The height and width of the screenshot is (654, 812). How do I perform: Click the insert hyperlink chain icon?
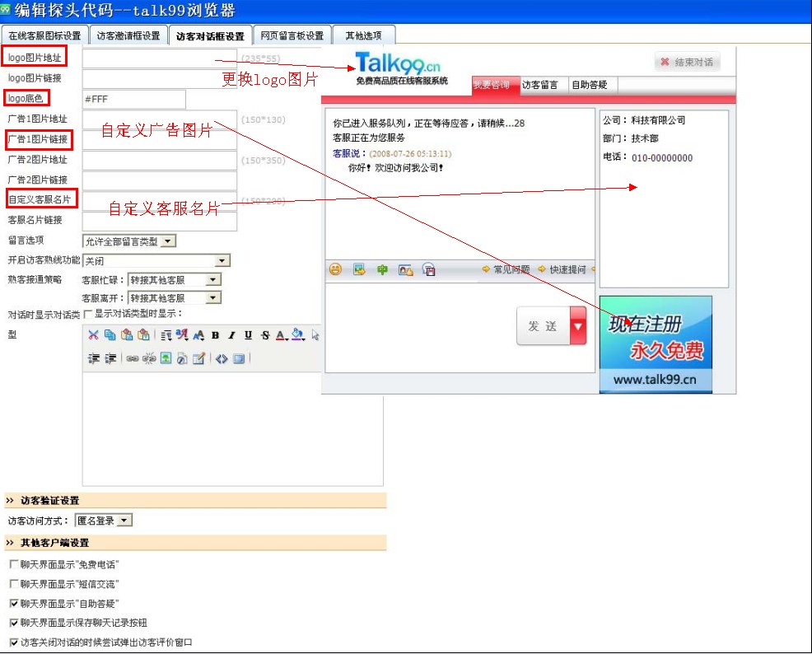tap(132, 358)
